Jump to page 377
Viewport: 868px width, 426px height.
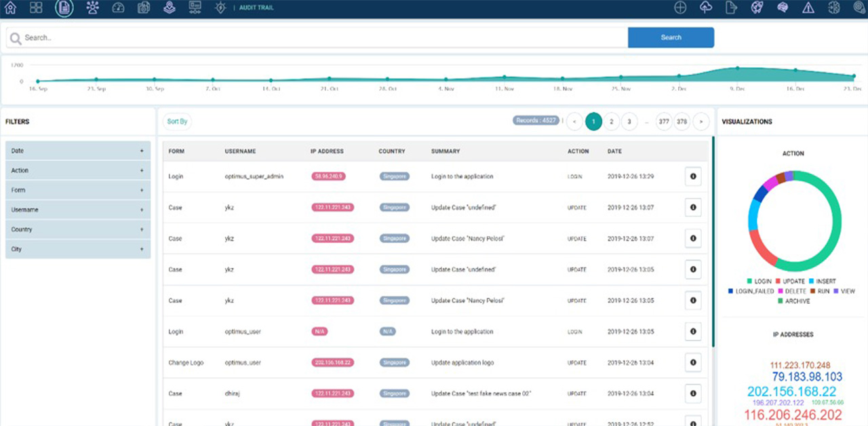point(664,122)
